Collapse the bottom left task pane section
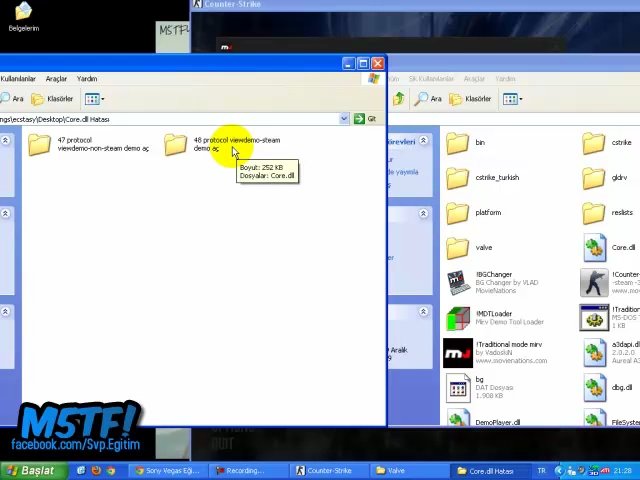The width and height of the screenshot is (640, 480). pyautogui.click(x=5, y=312)
